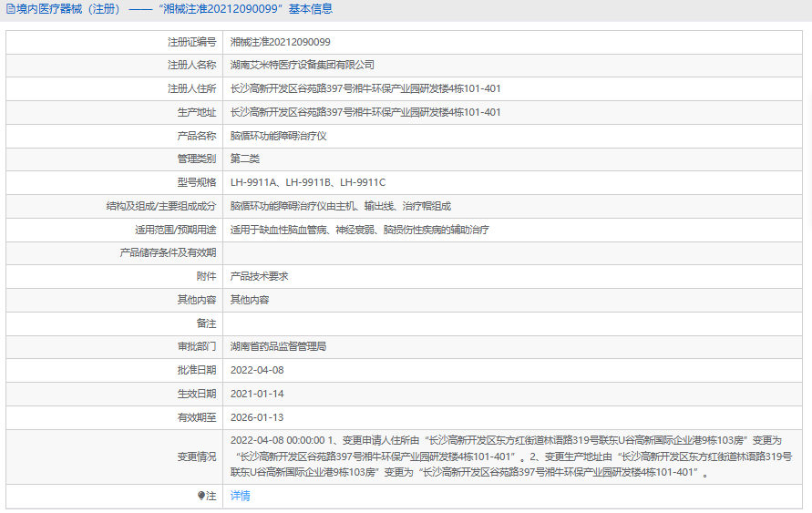Click effective date 2021-01-14
The height and width of the screenshot is (513, 812).
257,394
